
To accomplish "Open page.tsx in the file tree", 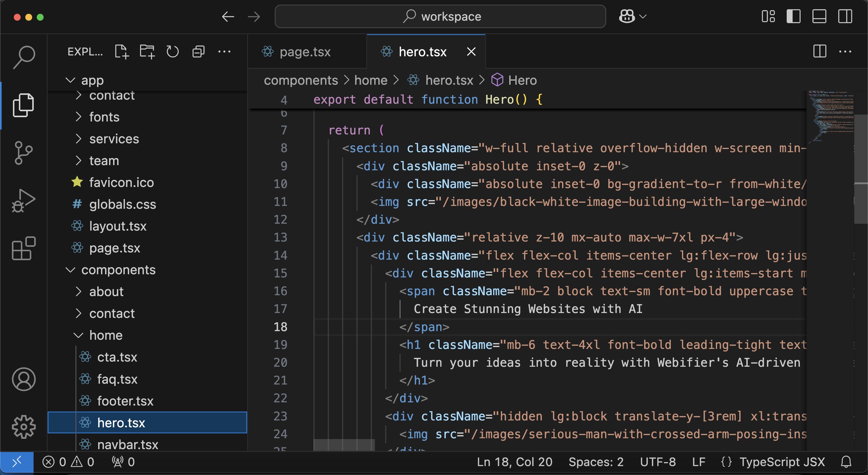I will click(x=147, y=248).
